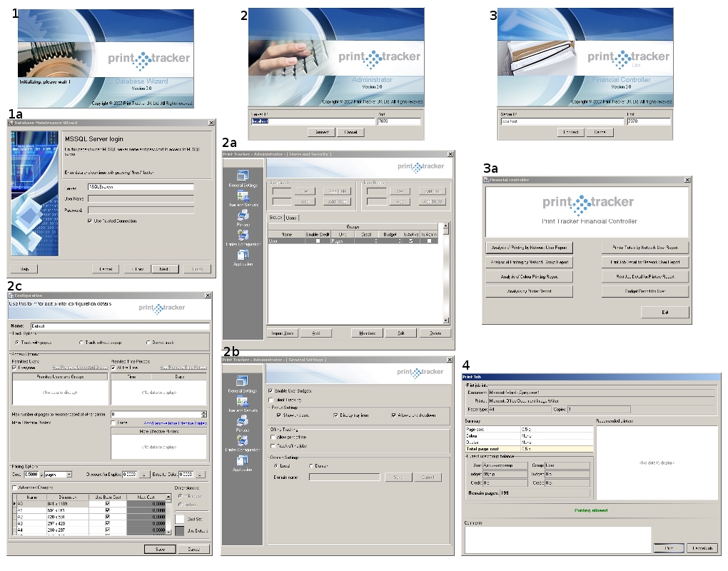Click Connect on Administrator login screen

point(322,132)
